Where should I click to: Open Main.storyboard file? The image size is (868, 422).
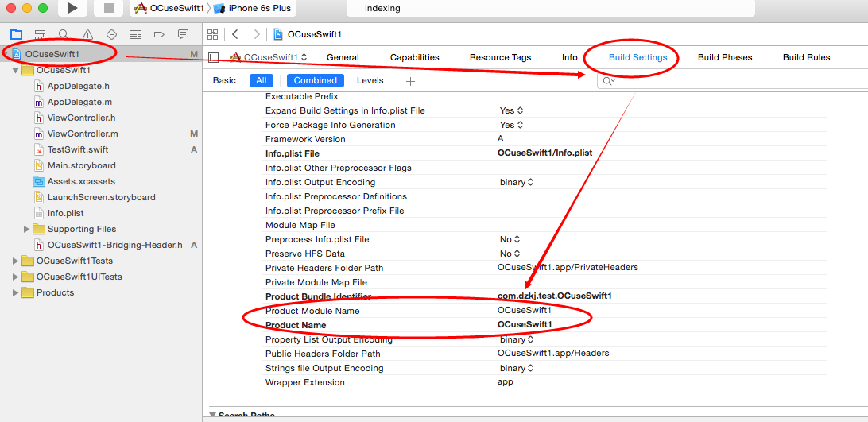click(81, 165)
